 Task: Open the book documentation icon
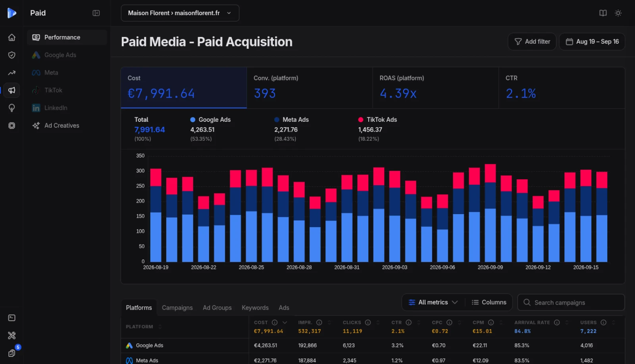[x=603, y=13]
